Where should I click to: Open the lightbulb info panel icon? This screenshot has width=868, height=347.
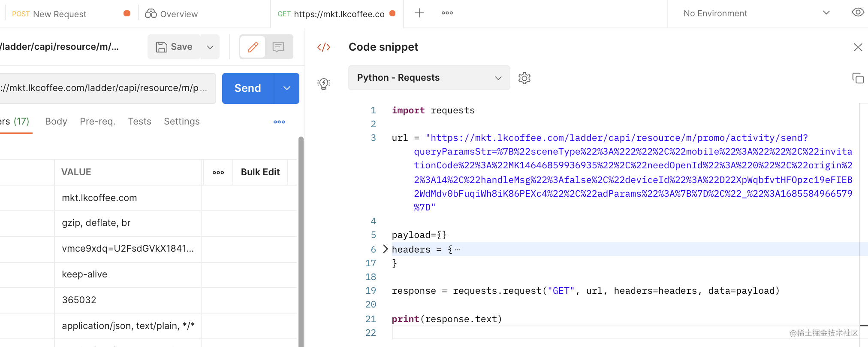point(324,83)
